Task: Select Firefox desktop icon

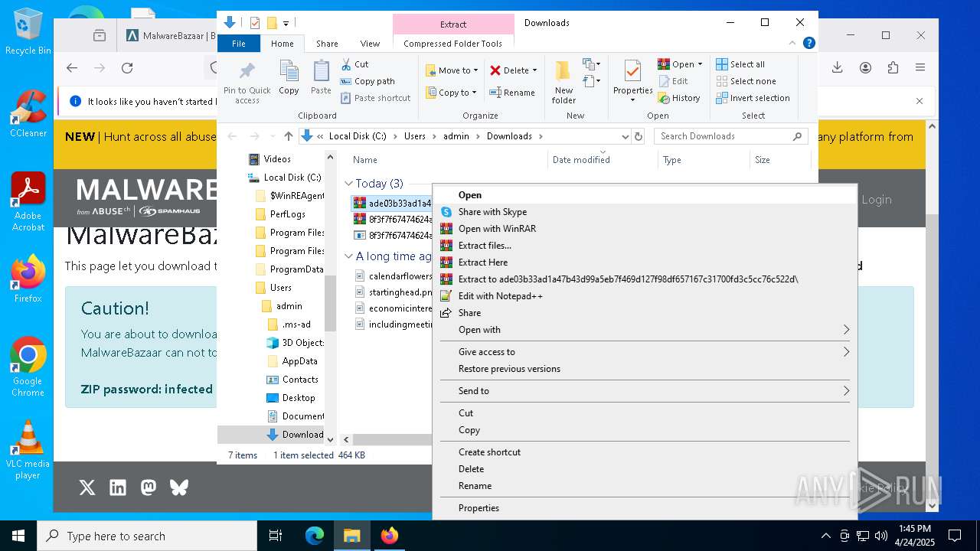Action: [x=28, y=279]
